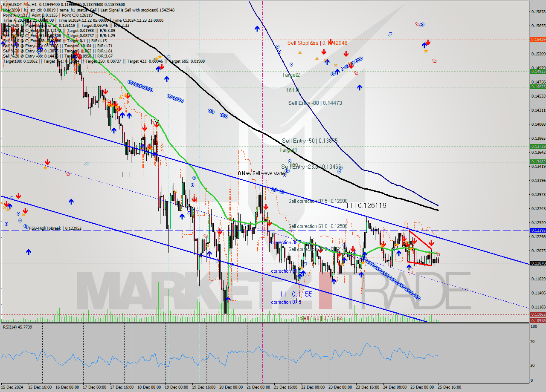Select the "161.8" level label
Image resolution: width=546 pixels, height=392 pixels.
tap(292, 90)
